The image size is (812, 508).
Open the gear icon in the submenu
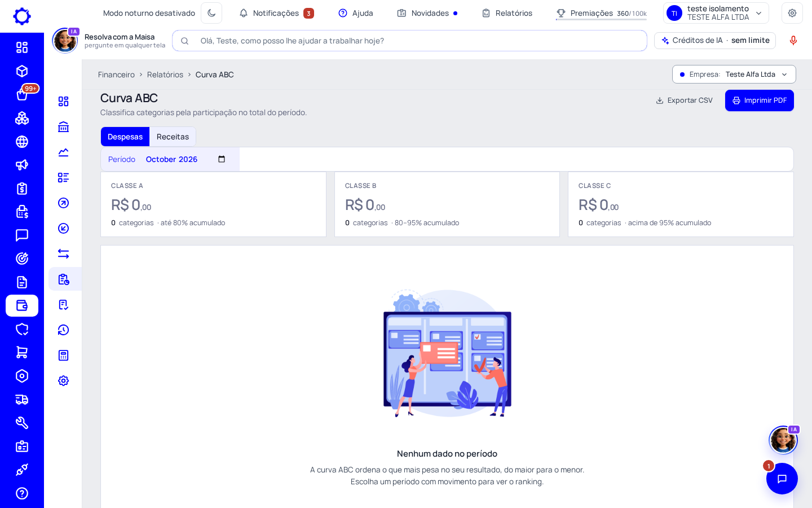(64, 381)
